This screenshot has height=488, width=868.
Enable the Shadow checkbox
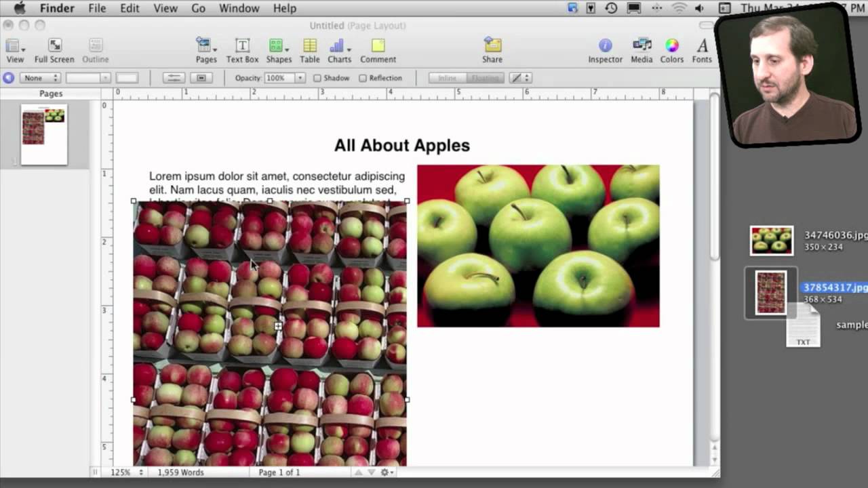[317, 78]
